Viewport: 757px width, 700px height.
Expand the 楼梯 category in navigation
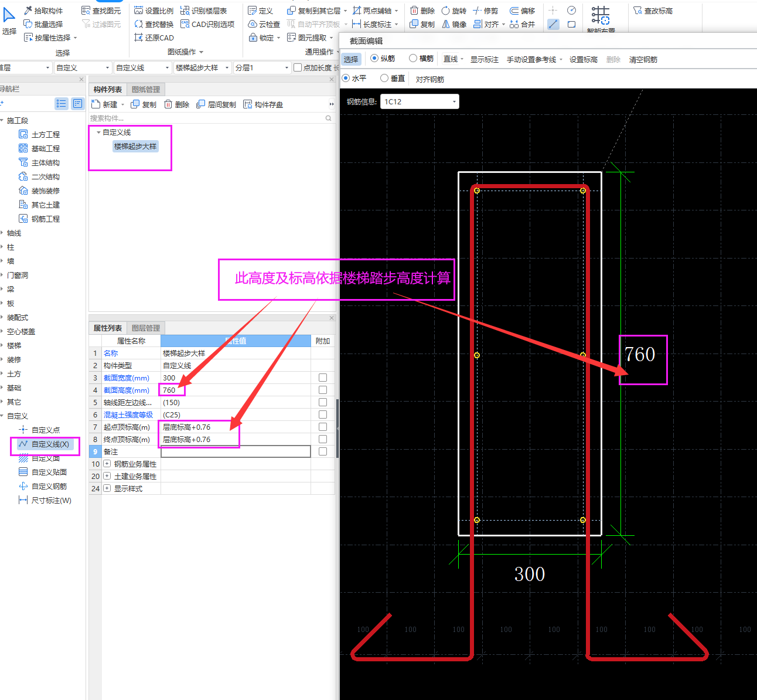(14, 345)
